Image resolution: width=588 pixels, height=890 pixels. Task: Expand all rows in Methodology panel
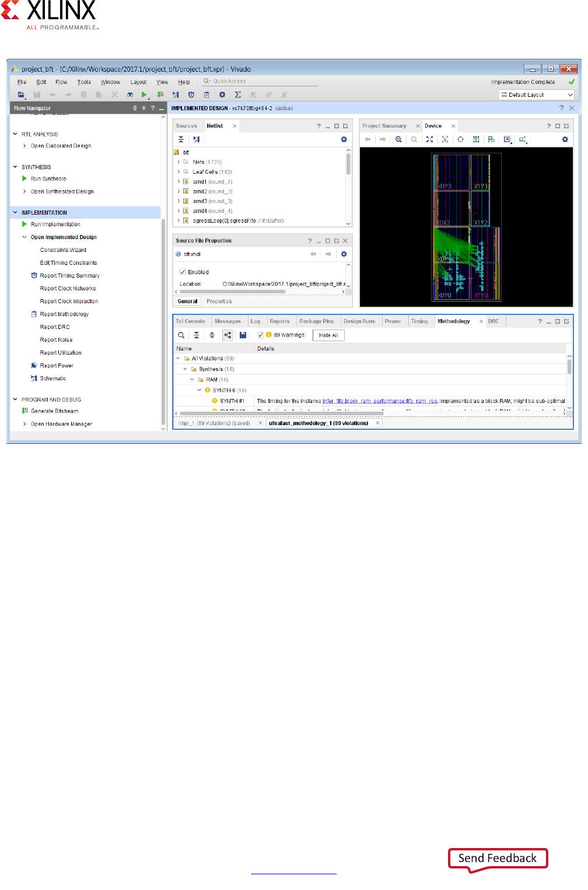[212, 335]
